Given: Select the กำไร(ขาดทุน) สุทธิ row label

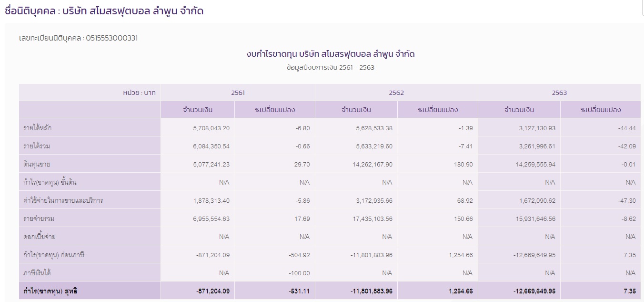Looking at the screenshot, I should (x=50, y=291).
